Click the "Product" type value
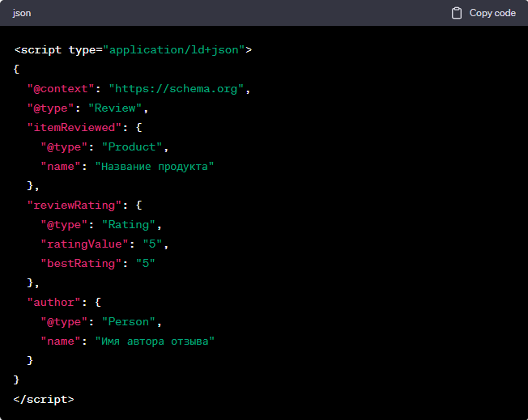Viewport: 528px width, 420px height. (x=132, y=147)
